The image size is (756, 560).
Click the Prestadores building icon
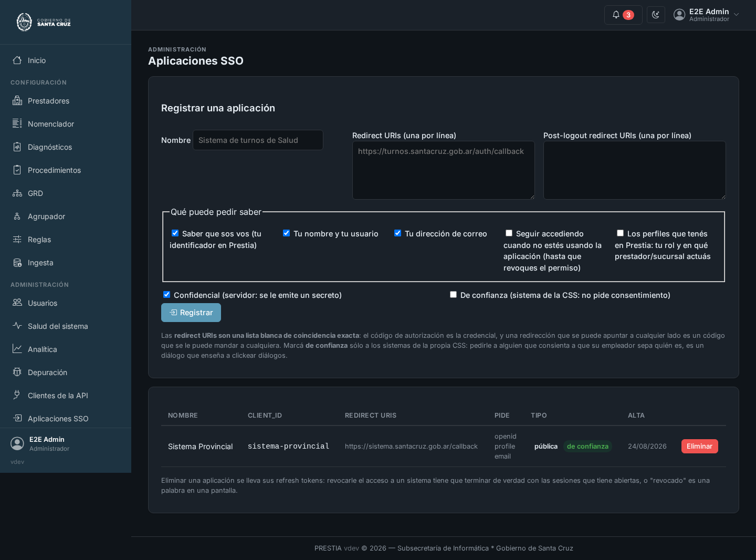coord(17,100)
